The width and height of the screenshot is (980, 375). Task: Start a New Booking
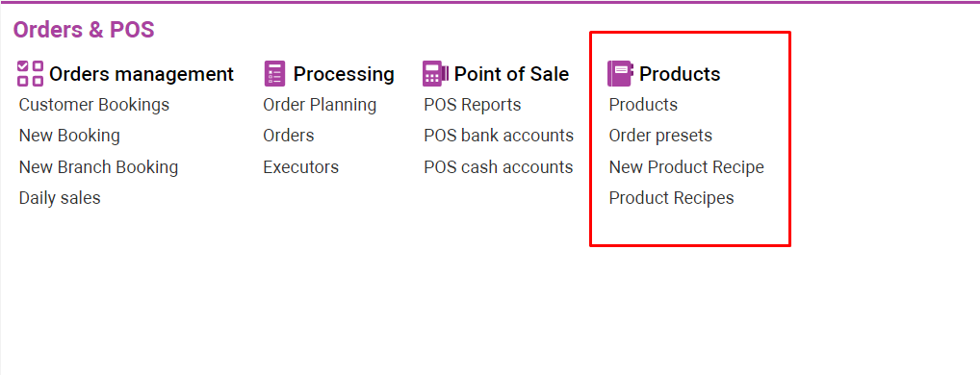click(69, 136)
